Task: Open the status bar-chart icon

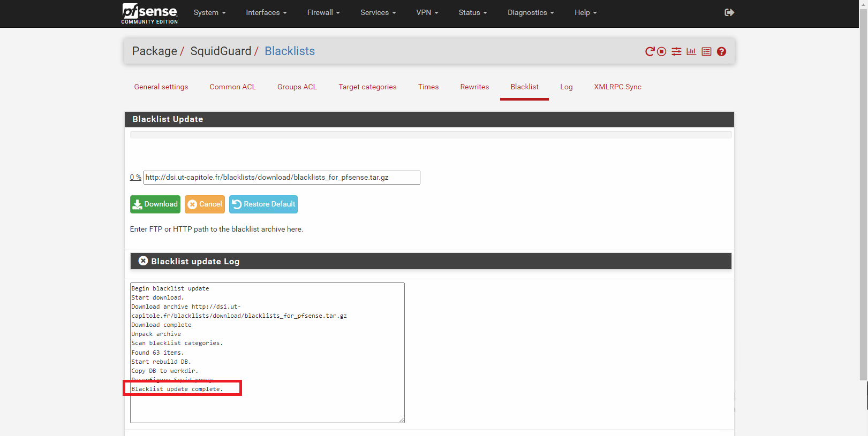Action: (691, 51)
